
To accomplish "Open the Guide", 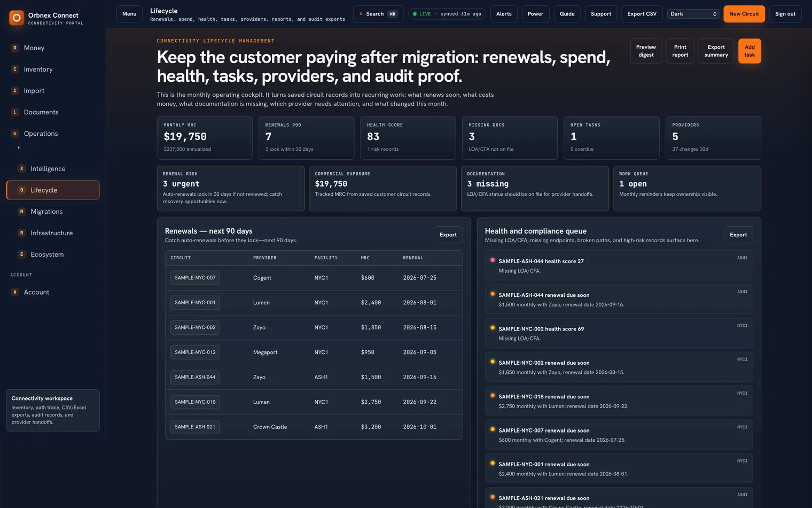I will coord(567,14).
